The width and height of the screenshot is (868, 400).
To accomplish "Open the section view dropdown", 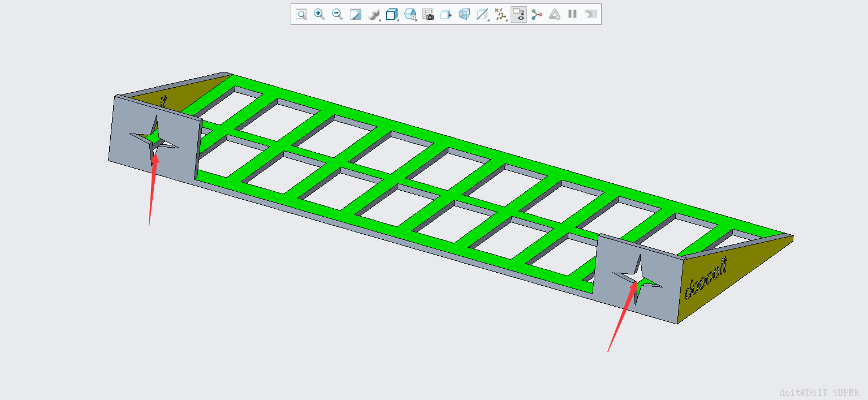I will [x=482, y=14].
